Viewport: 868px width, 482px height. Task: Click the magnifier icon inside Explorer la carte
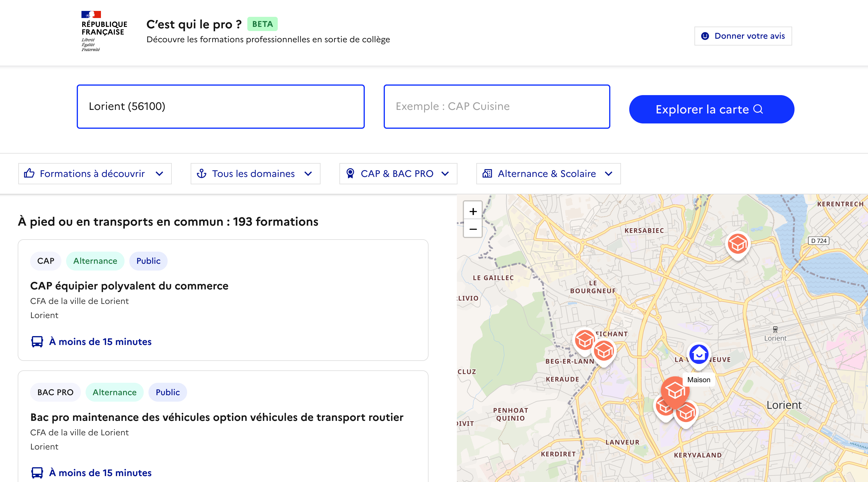758,109
